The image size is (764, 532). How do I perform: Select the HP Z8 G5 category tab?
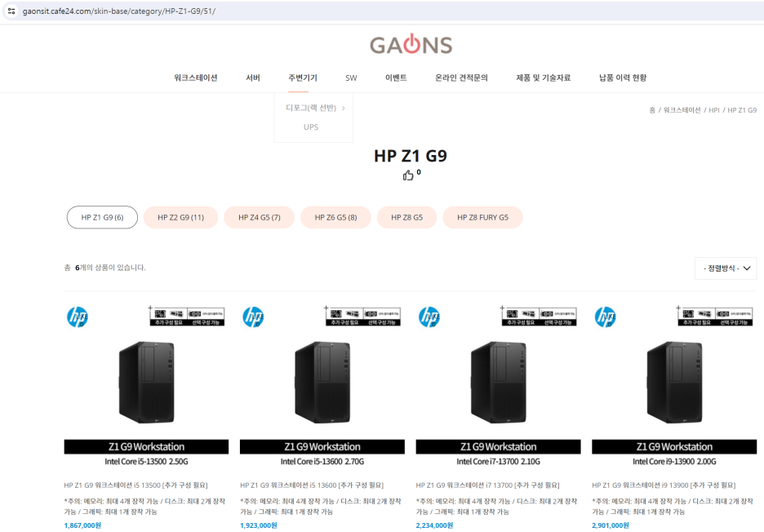click(x=406, y=217)
